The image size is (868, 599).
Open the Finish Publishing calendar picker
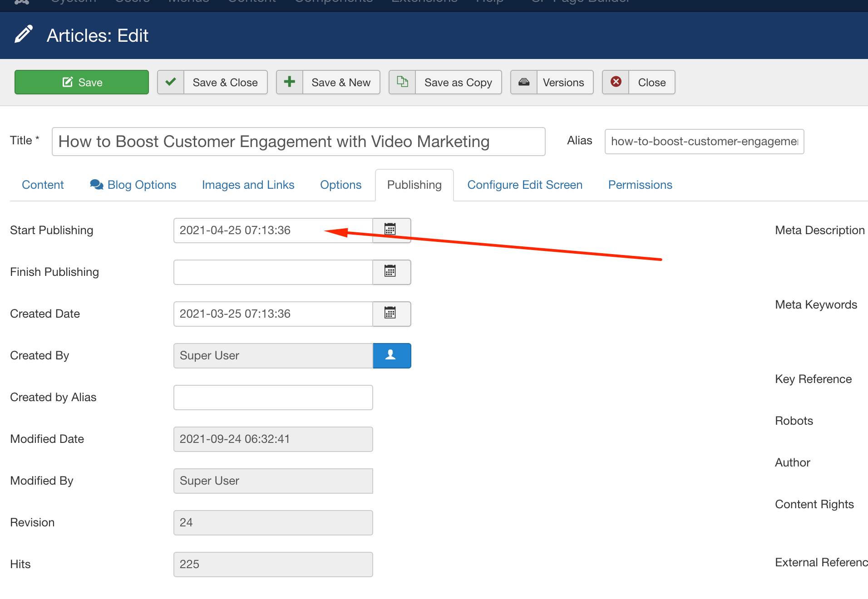point(391,272)
